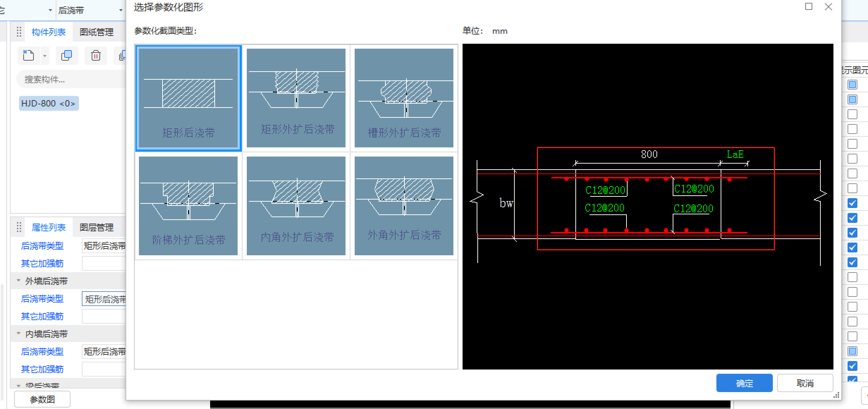868x409 pixels.
Task: Click the LaE anchorage label in preview
Action: point(735,154)
